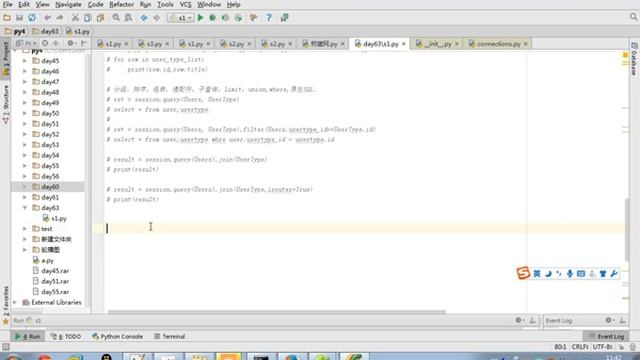Open the Settings wrench toolbar icon
Viewport: 640px width, 360px height.
253,18
